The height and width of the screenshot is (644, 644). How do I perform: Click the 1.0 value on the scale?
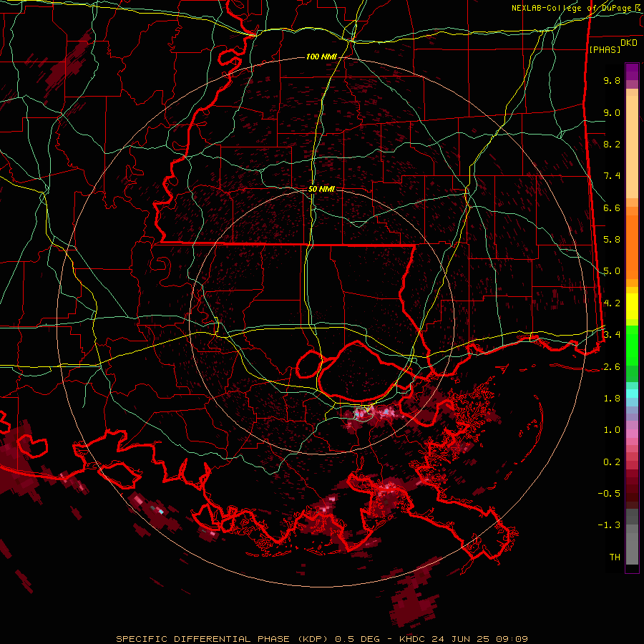[612, 430]
